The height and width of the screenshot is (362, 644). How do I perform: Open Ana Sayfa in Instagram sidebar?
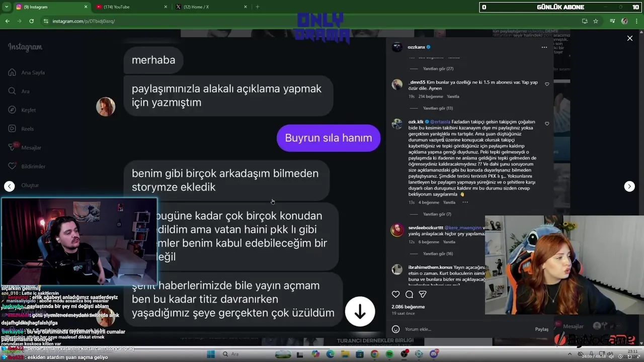coord(27,72)
